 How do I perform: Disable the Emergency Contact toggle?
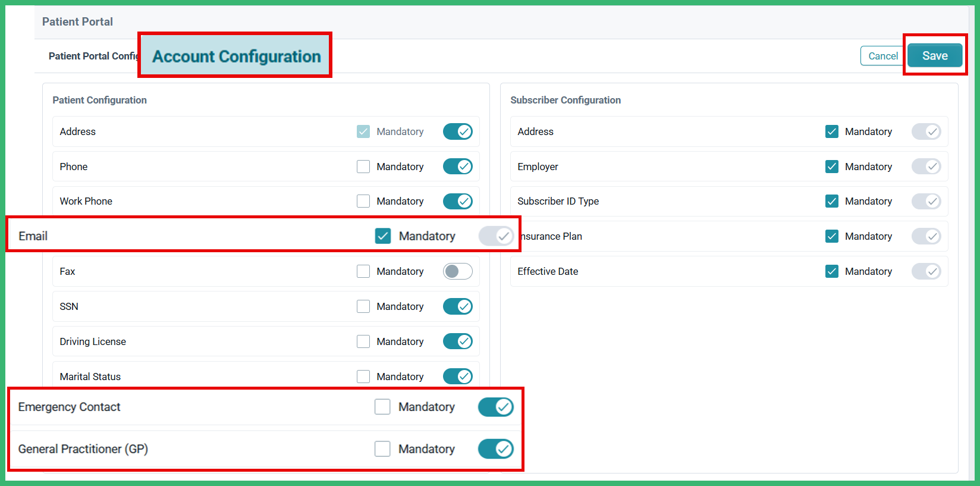[495, 407]
